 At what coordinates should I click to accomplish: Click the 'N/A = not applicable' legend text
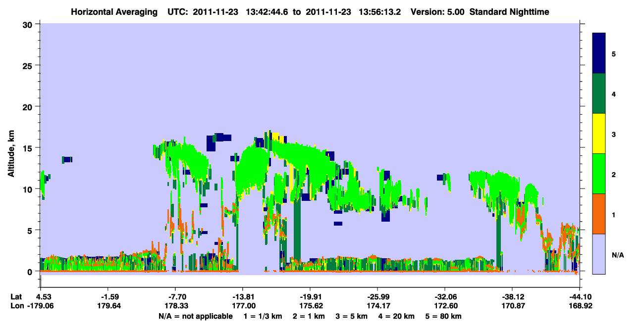196,316
